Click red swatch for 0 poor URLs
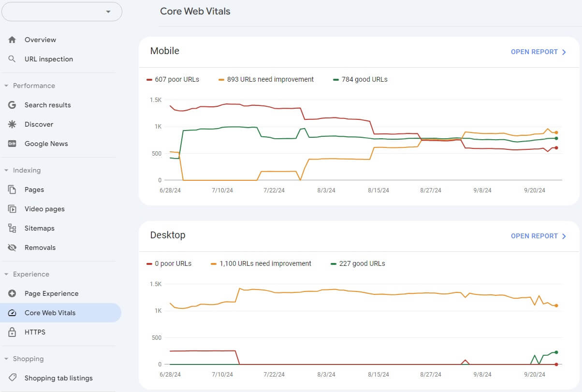This screenshot has height=392, width=582. (149, 263)
